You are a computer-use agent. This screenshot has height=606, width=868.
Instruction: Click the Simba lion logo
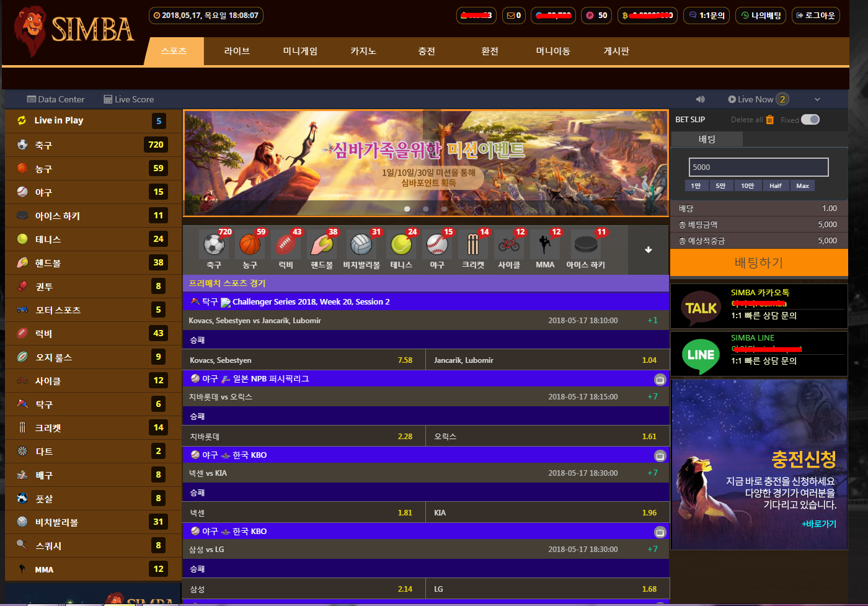click(x=74, y=31)
